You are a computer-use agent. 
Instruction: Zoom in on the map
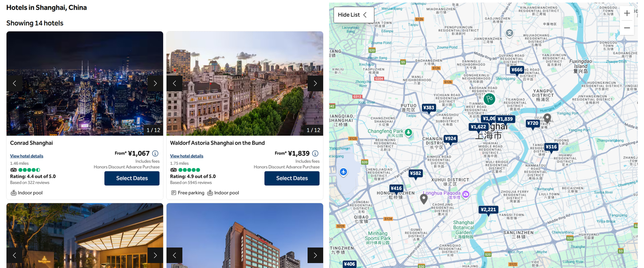[627, 13]
